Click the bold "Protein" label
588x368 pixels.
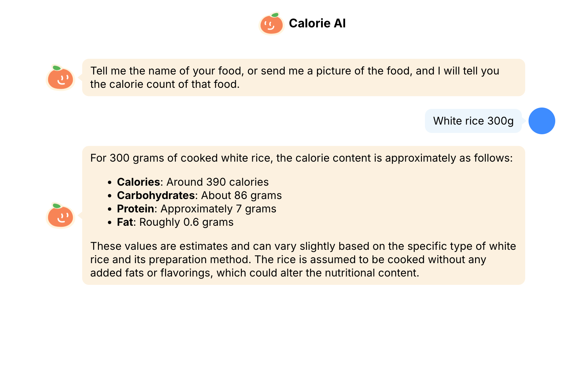135,209
